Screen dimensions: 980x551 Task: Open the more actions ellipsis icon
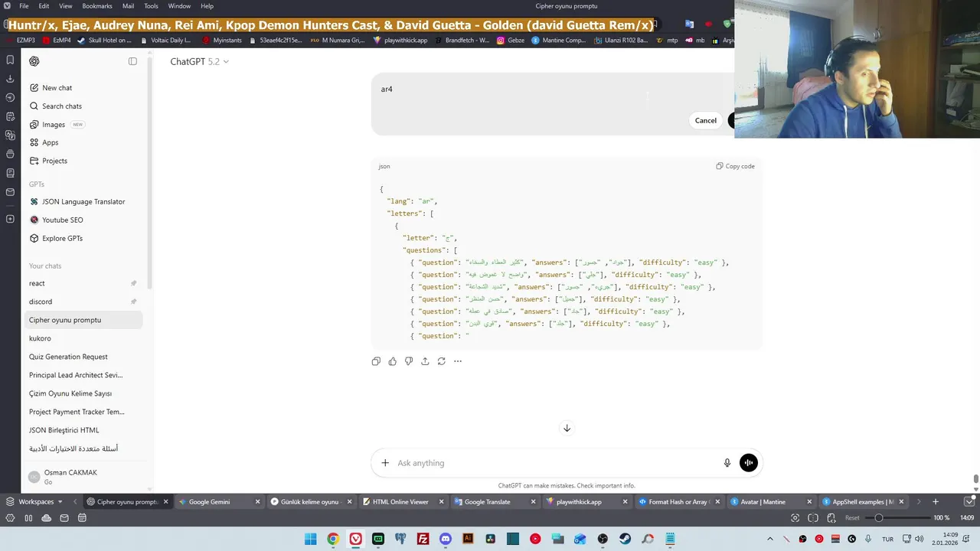coord(458,361)
